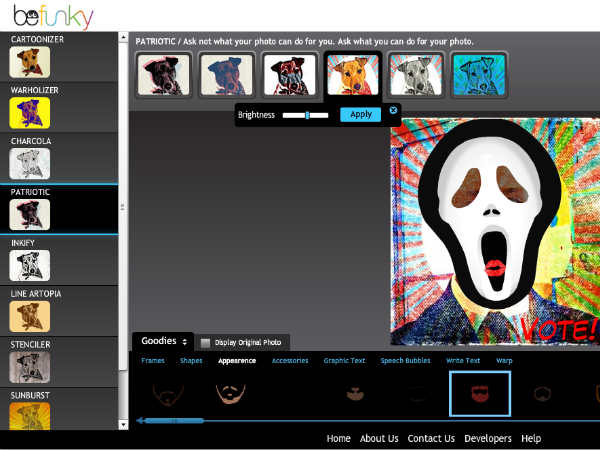Switch to the Frames tab
600x450 pixels.
(x=153, y=360)
